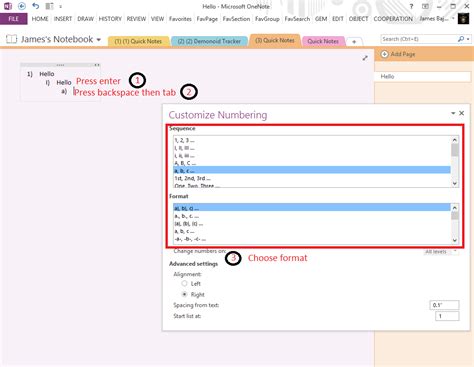This screenshot has width=474, height=367.
Task: Select the 1, 2, 3 sequence option
Action: point(312,140)
